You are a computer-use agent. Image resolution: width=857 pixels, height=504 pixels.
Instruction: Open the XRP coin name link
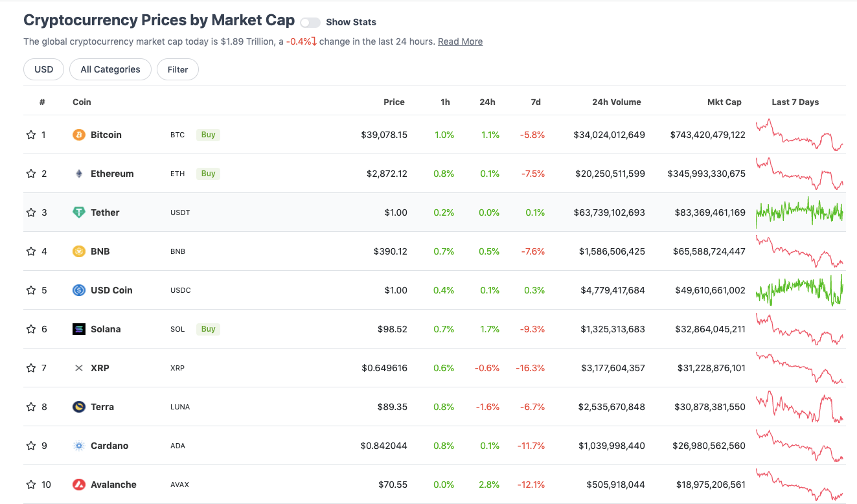100,368
